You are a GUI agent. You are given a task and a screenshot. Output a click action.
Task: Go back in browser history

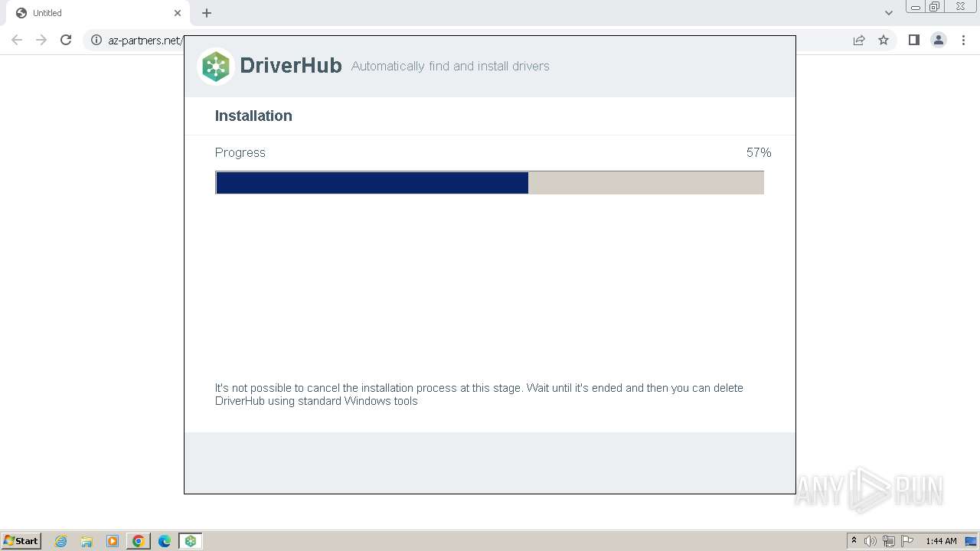pyautogui.click(x=17, y=40)
